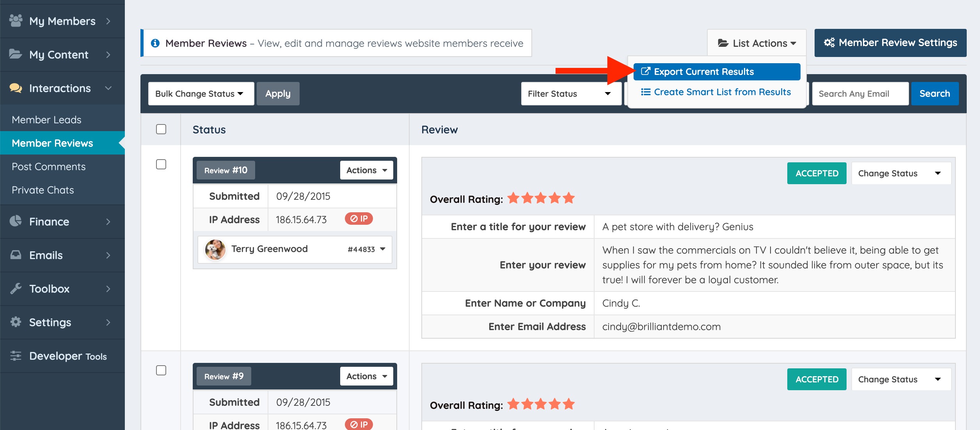The width and height of the screenshot is (980, 430).
Task: Open Member Review Settings
Action: click(890, 43)
